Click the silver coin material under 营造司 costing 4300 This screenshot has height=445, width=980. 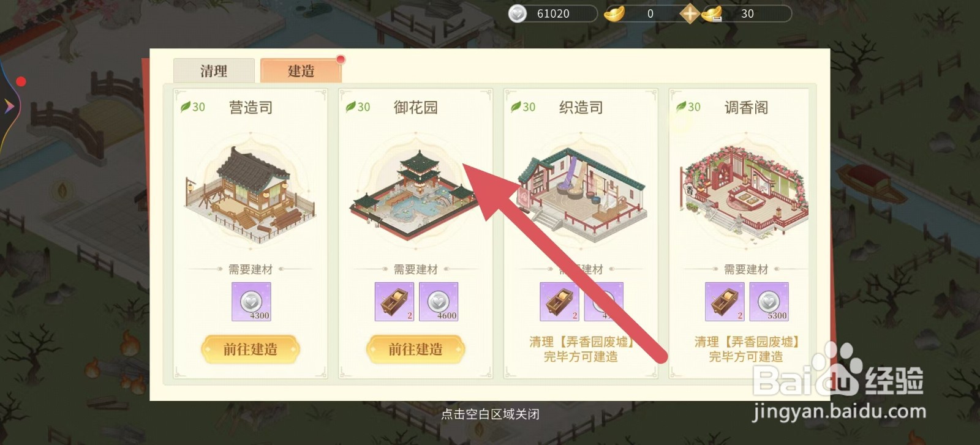click(251, 302)
